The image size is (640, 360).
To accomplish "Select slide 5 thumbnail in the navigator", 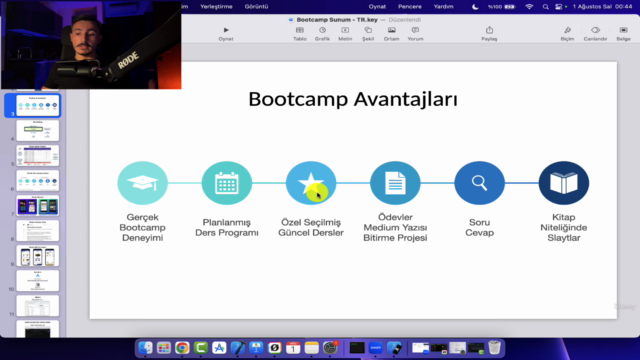I will pos(38,156).
